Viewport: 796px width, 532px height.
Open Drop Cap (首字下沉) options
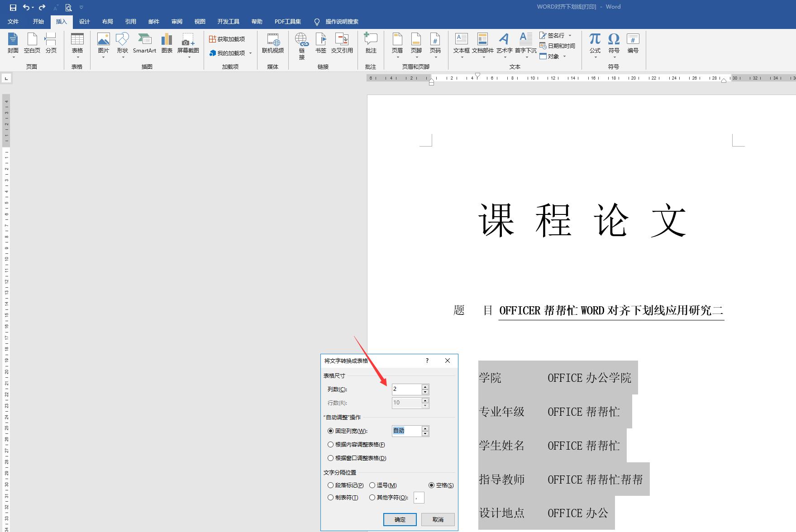[526, 45]
